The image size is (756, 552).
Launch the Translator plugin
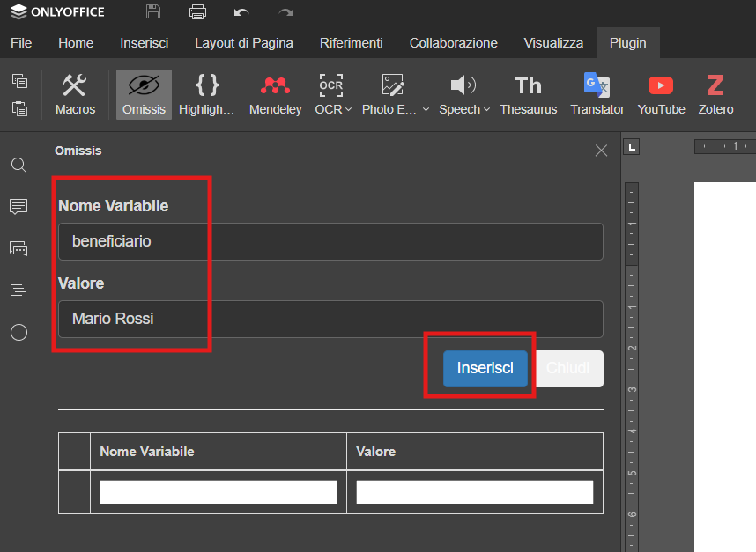click(597, 94)
